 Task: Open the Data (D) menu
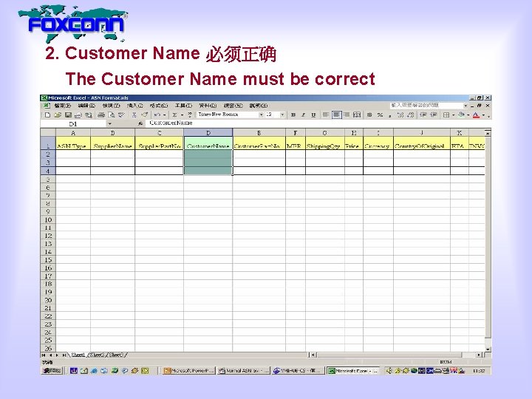(208, 106)
